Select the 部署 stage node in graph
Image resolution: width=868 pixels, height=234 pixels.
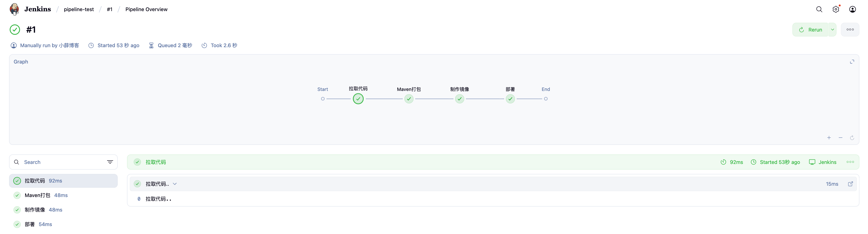click(510, 99)
